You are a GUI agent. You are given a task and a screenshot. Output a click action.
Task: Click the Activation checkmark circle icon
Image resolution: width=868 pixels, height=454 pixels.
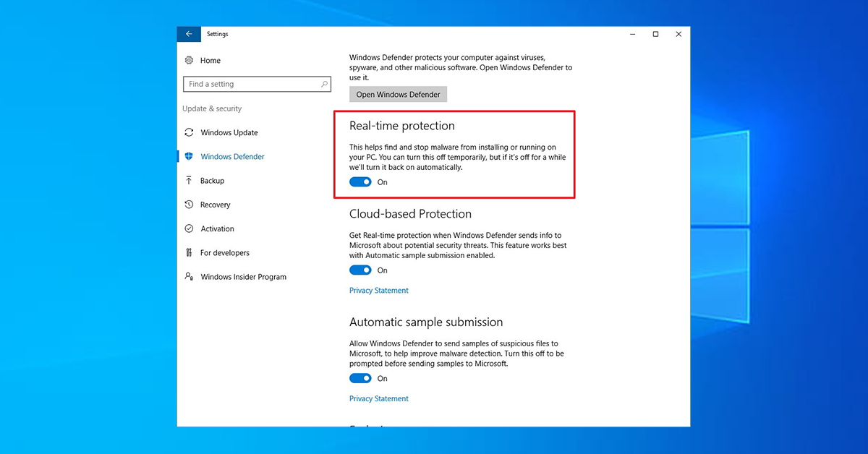point(189,228)
